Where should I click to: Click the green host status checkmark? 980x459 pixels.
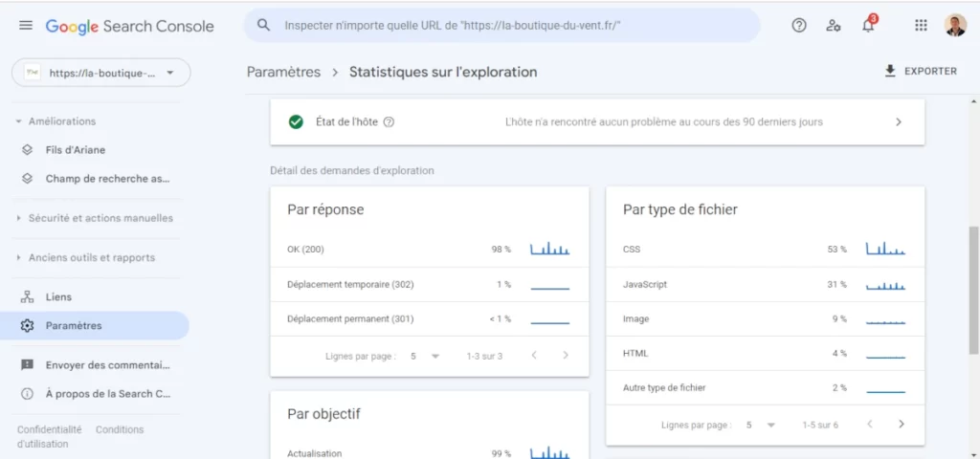296,121
